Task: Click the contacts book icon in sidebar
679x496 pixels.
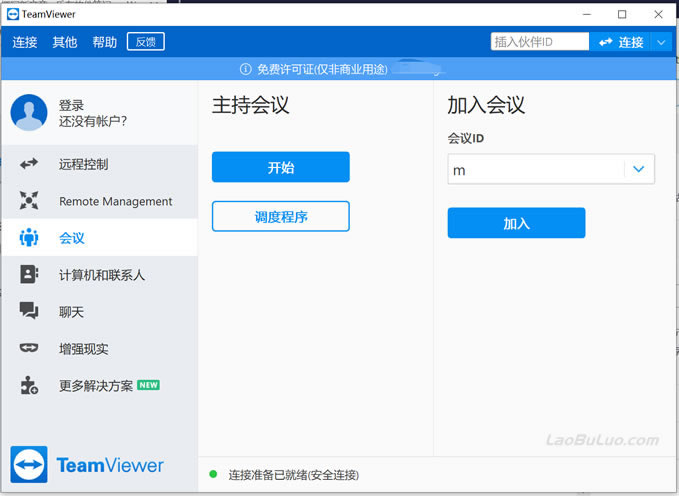Action: 29,274
